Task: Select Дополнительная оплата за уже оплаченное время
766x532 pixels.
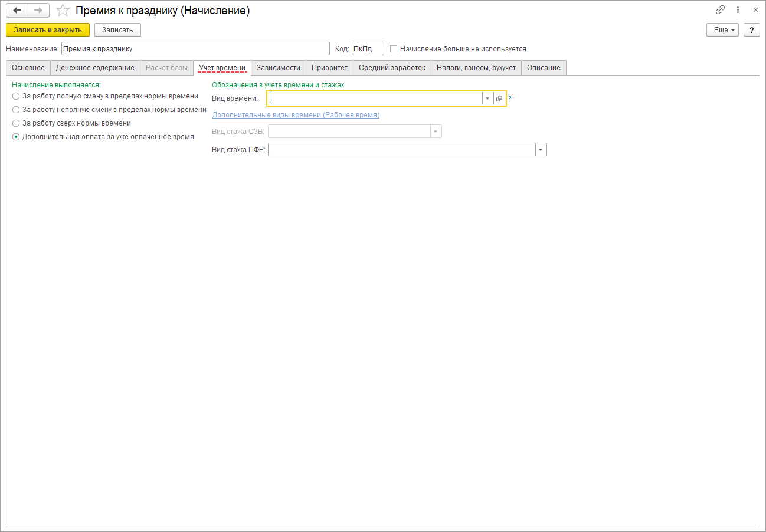Action: 16,137
